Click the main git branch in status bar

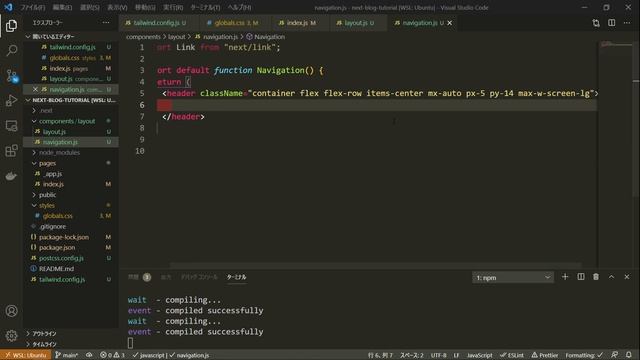pos(67,355)
